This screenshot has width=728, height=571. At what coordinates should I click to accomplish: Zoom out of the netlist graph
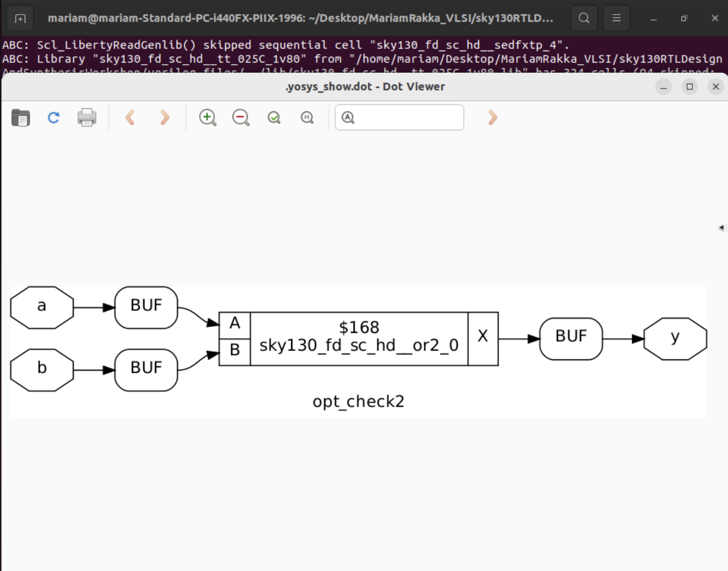coord(241,117)
